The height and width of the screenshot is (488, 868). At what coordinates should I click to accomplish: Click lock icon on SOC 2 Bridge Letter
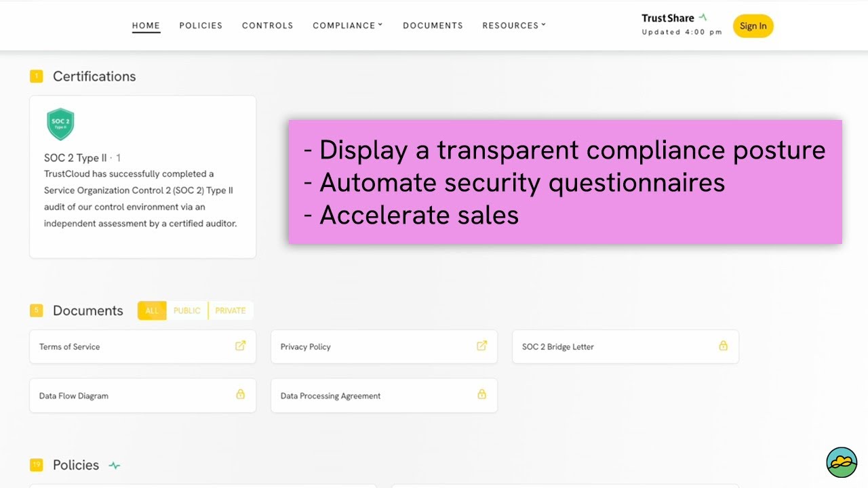coord(723,346)
